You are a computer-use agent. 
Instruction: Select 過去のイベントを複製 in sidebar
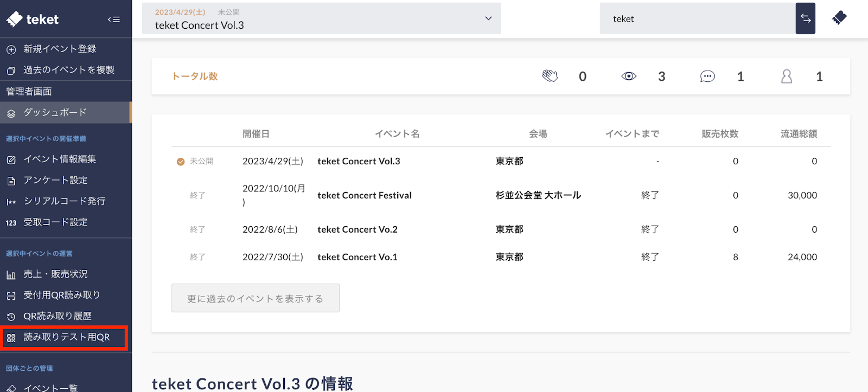tap(69, 70)
